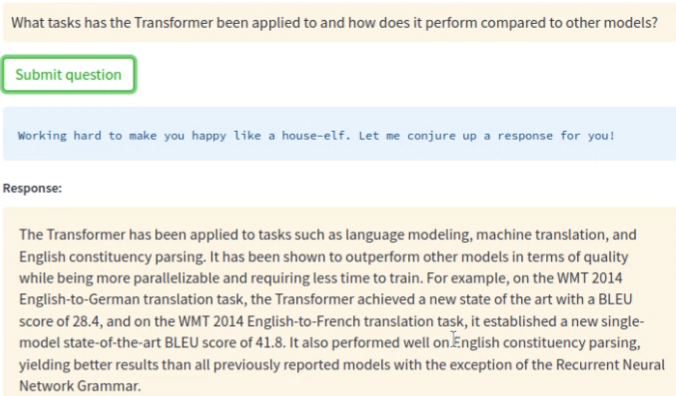This screenshot has width=676, height=396.
Task: Click the house-elf status message box
Action: tap(339, 134)
